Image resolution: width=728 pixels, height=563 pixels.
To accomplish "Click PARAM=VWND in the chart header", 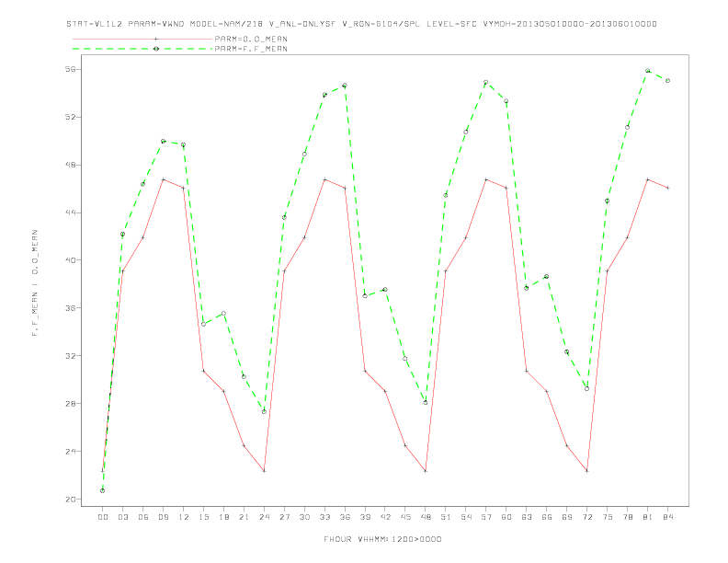I will click(156, 24).
